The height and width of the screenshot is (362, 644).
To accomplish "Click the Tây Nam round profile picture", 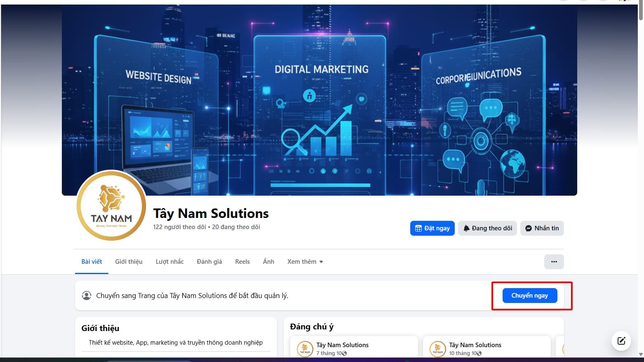I will point(111,206).
